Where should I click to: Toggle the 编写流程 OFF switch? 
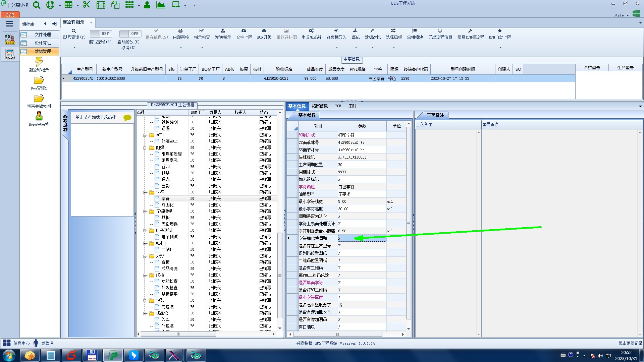click(x=100, y=34)
